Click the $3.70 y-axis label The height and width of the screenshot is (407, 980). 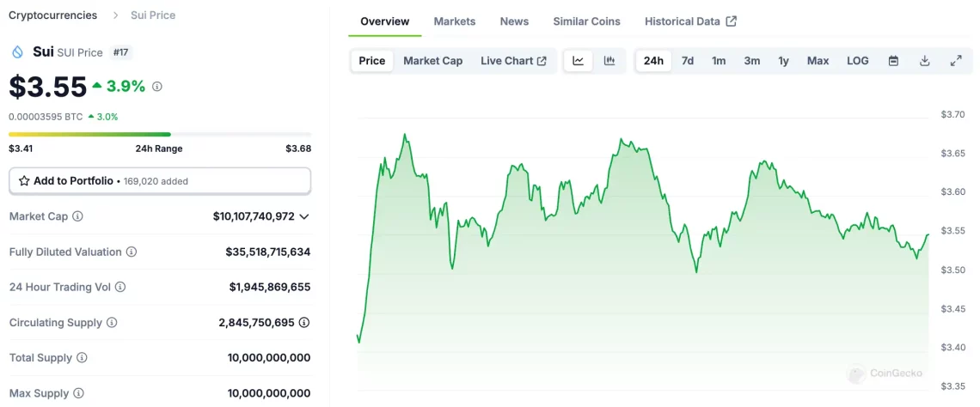pyautogui.click(x=953, y=114)
